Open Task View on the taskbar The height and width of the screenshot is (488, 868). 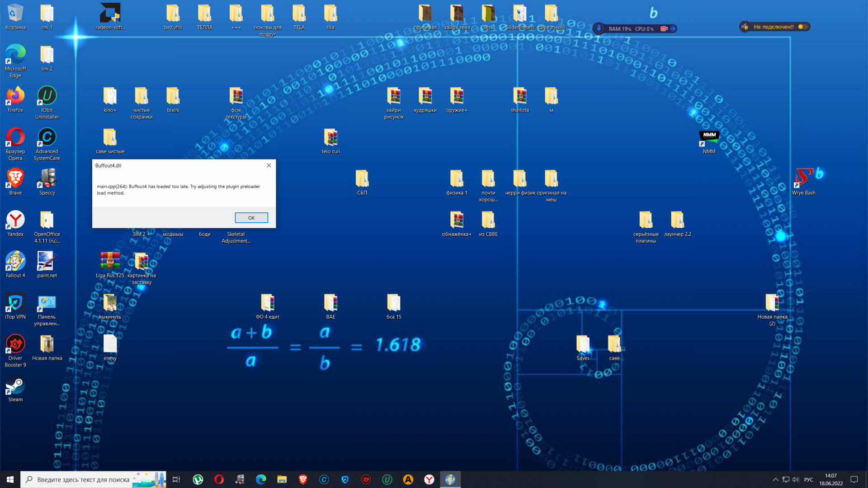click(x=176, y=479)
